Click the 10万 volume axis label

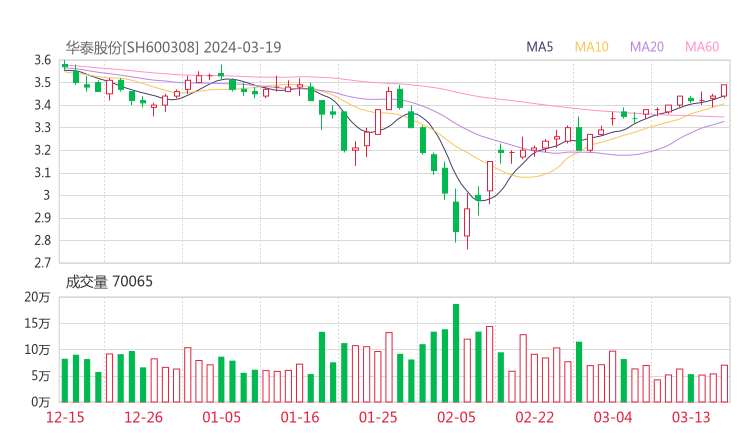click(37, 350)
